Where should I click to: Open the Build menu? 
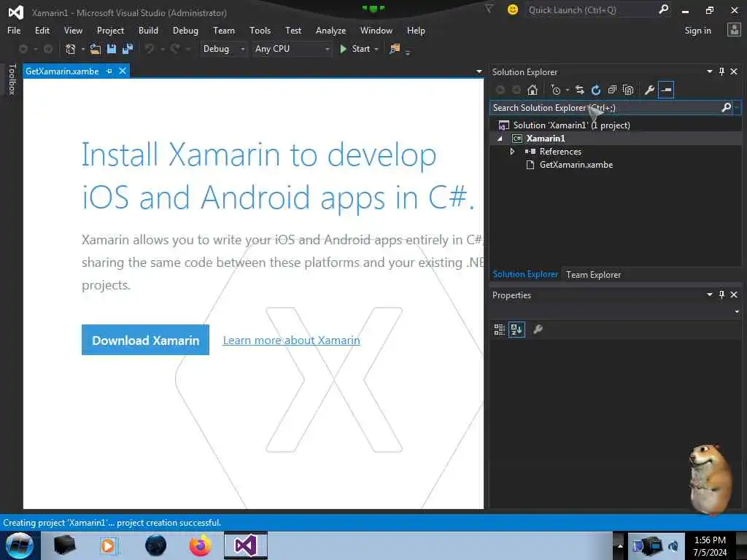(148, 31)
